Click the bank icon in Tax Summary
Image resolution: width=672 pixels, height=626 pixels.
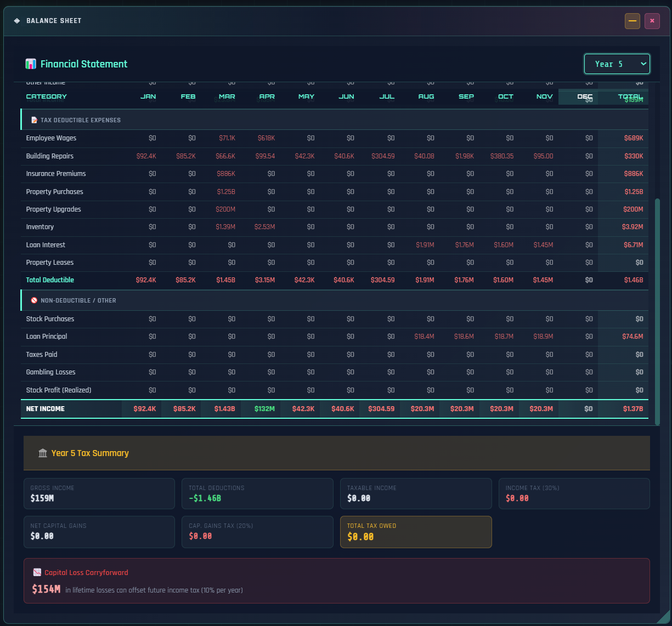click(x=43, y=453)
